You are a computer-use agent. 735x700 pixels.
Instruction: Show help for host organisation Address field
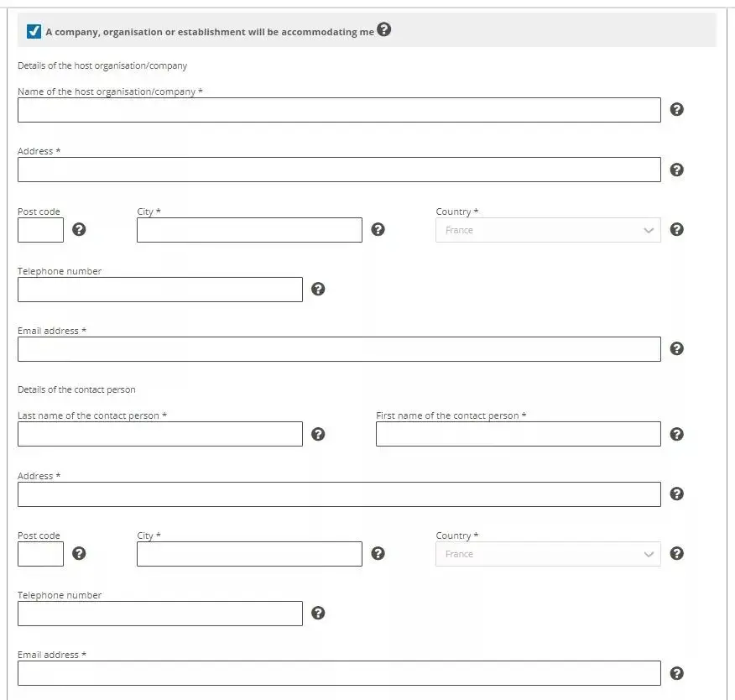click(677, 170)
